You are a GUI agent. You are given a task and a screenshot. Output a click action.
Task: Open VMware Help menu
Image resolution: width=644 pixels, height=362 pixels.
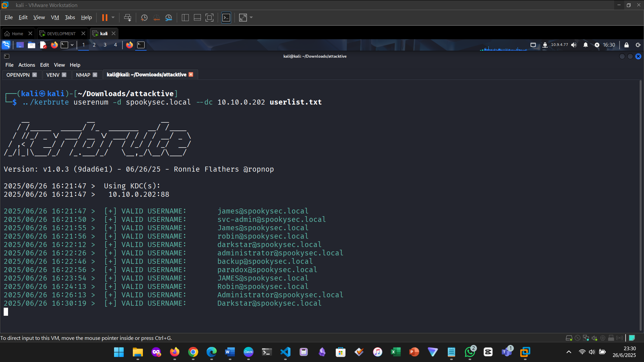click(x=86, y=17)
